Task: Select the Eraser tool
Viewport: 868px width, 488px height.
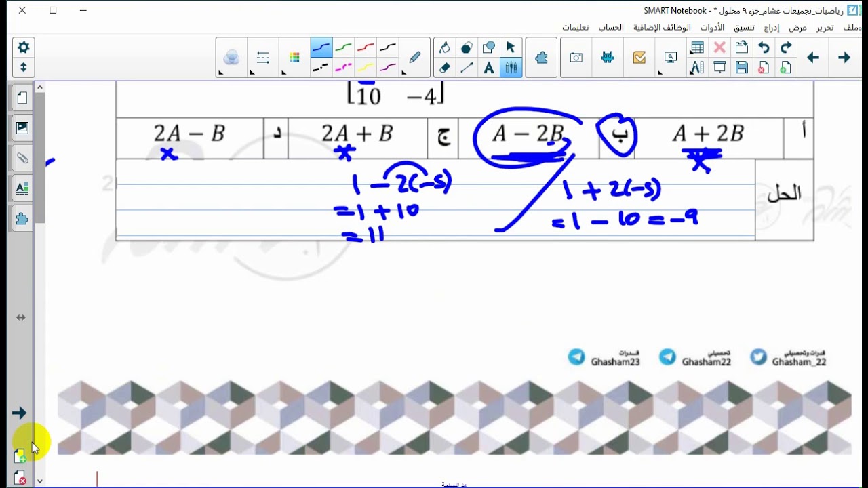Action: click(x=445, y=67)
